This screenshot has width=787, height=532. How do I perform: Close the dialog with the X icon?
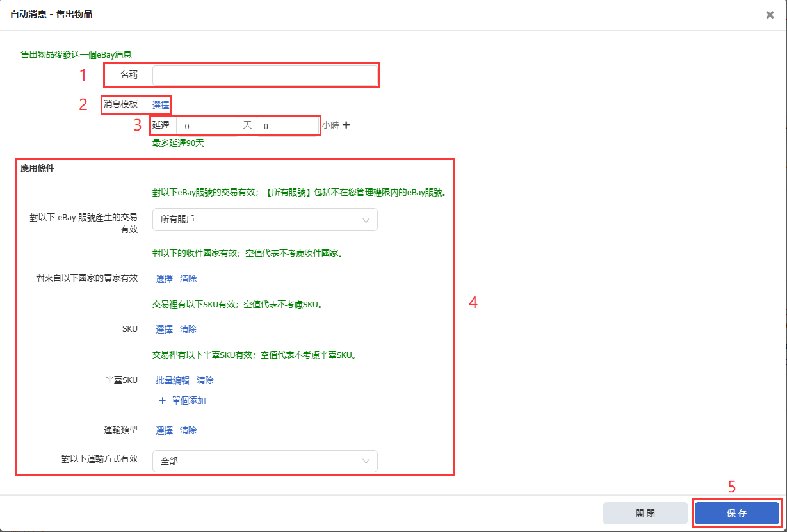(x=770, y=15)
